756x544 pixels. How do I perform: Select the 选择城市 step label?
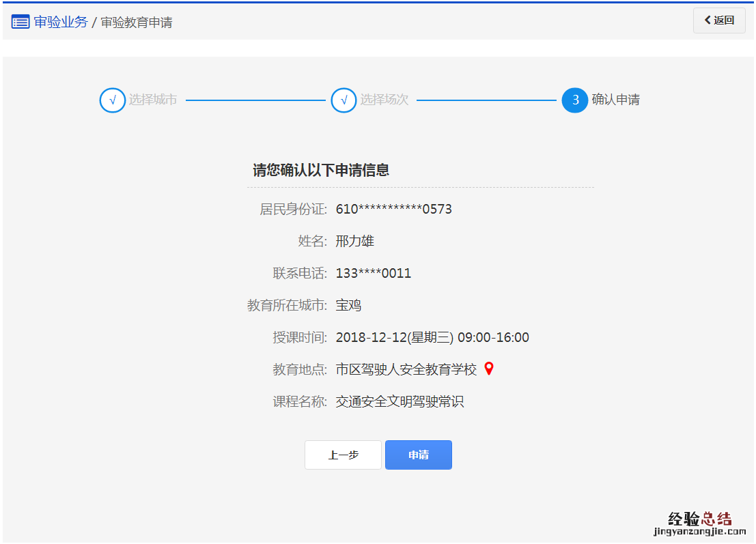tap(153, 100)
